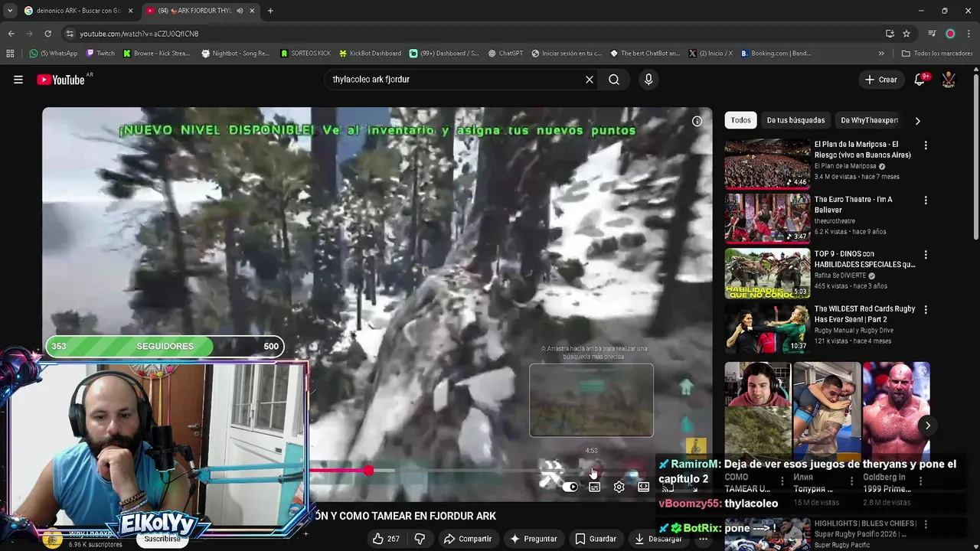Click the Preguntar button
Image resolution: width=980 pixels, height=551 pixels.
coord(533,539)
